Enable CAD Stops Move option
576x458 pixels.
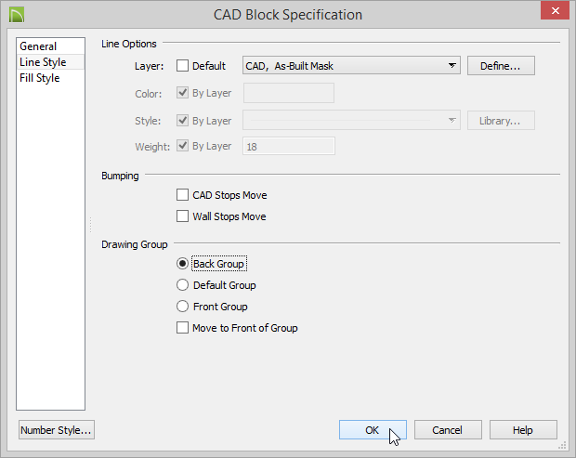182,195
